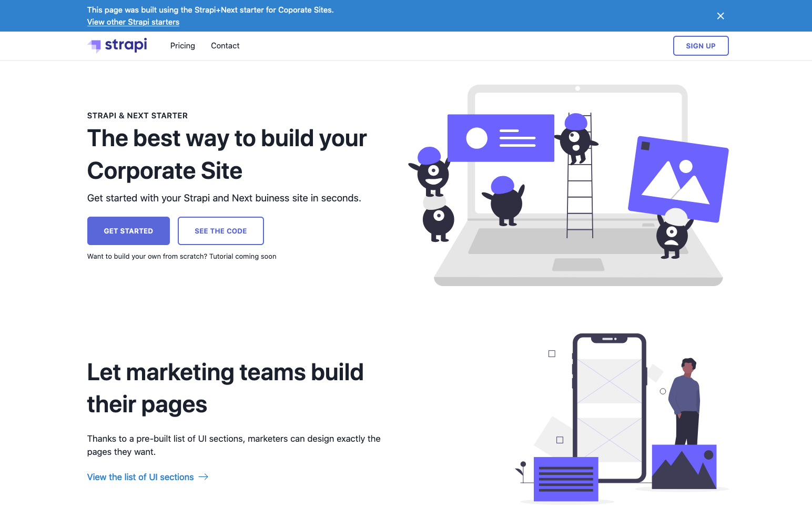812x518 pixels.
Task: Close the blue notification banner
Action: point(720,16)
